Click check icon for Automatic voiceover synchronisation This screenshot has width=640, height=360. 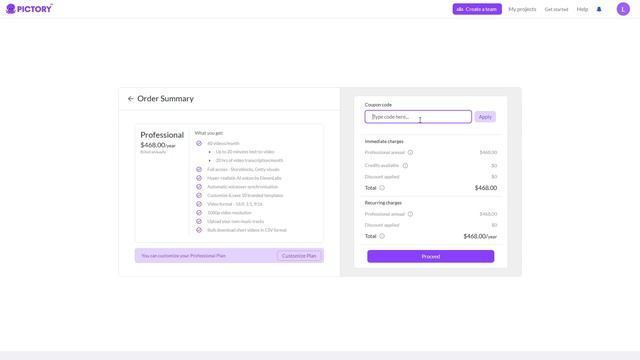tap(199, 187)
